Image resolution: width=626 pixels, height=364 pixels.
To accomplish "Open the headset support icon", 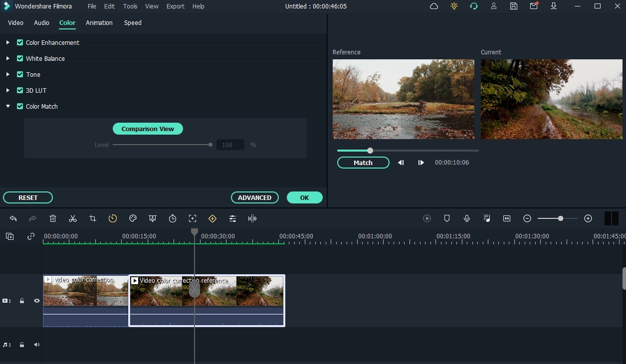I will point(474,6).
